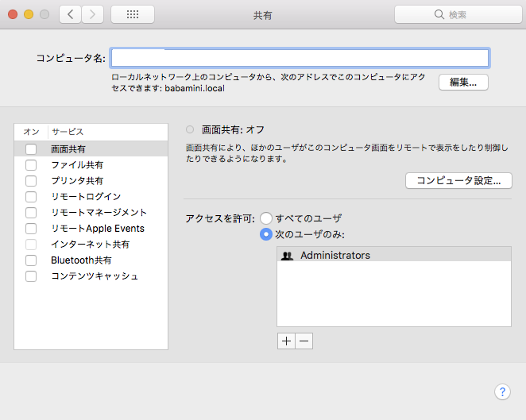Select the リモートApple Events service row
This screenshot has width=526, height=420.
pyautogui.click(x=91, y=229)
